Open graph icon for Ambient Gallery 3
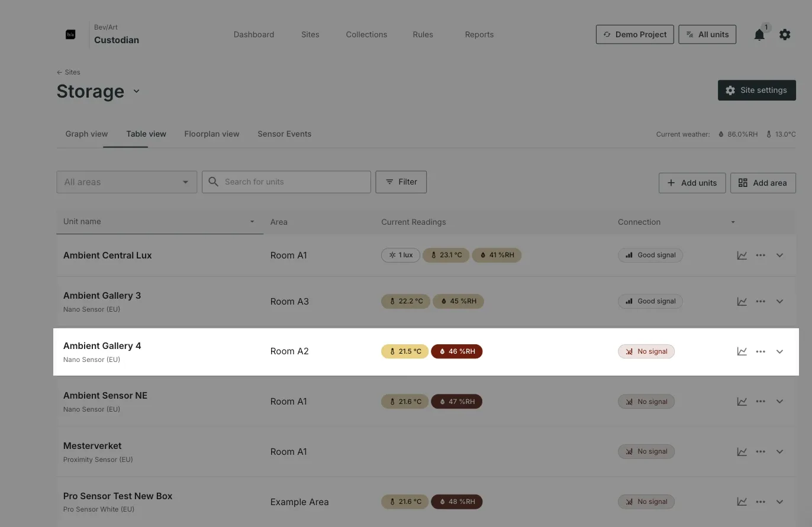 coord(742,302)
